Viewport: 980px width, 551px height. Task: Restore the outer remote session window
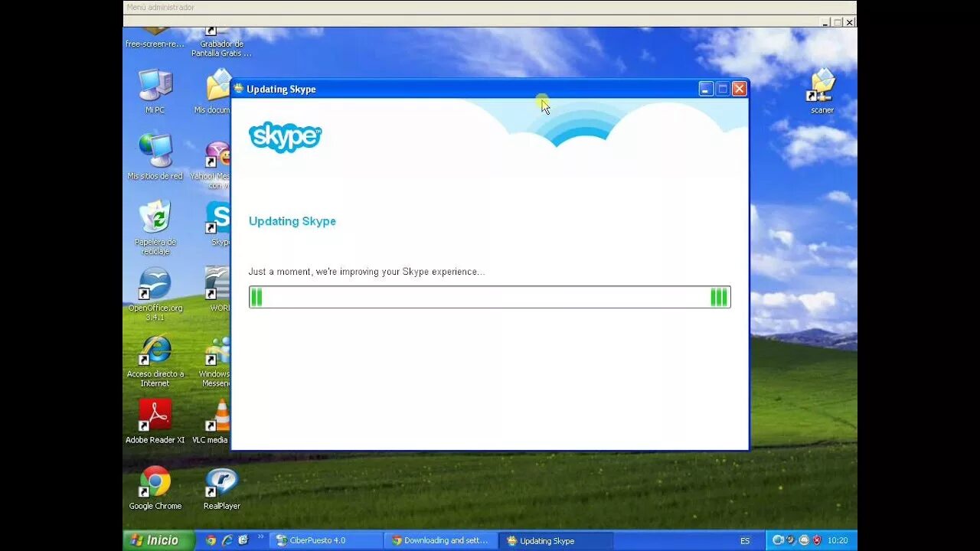click(838, 22)
